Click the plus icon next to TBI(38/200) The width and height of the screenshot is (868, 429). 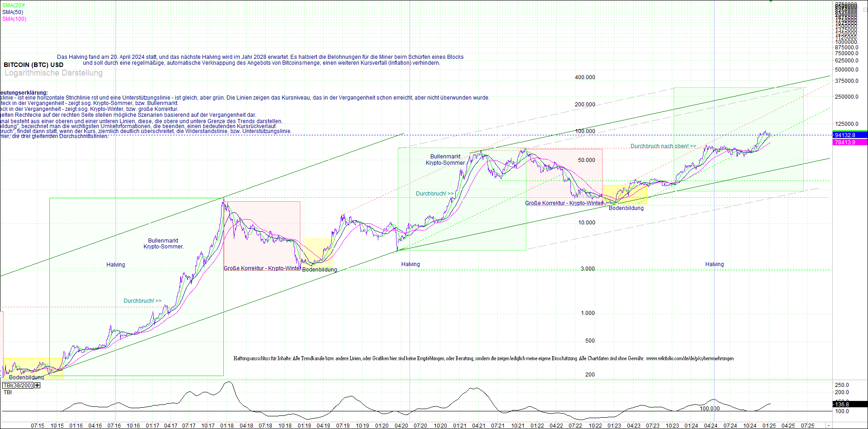click(x=38, y=385)
